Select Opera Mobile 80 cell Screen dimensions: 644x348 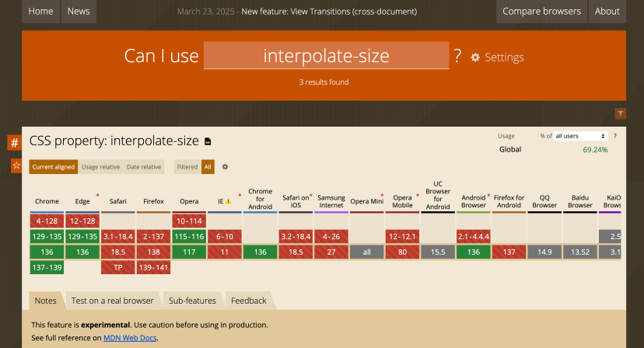pyautogui.click(x=403, y=252)
